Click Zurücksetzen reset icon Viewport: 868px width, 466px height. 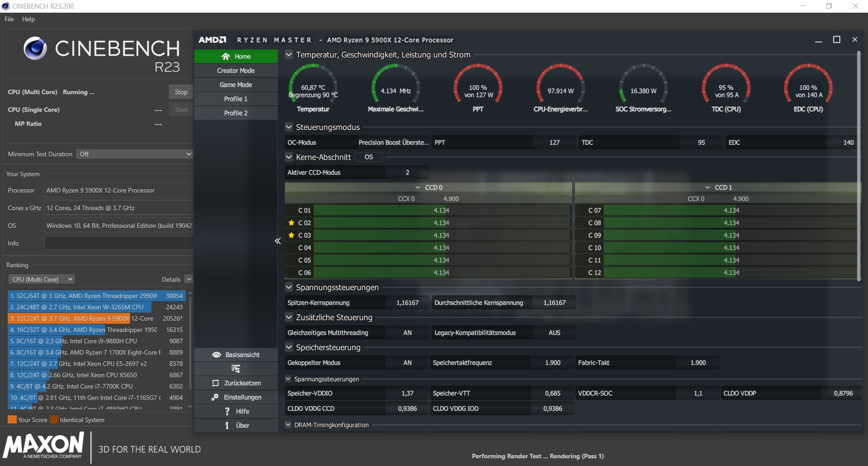[x=216, y=383]
